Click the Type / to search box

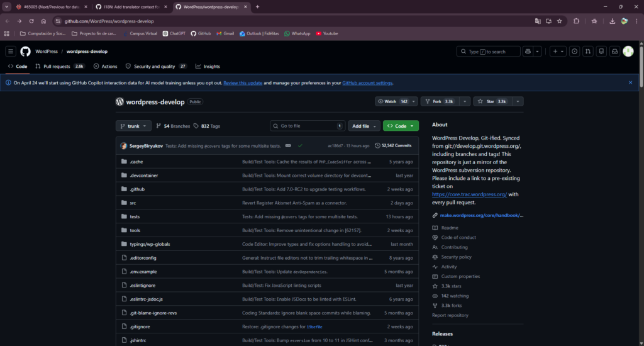(x=488, y=52)
